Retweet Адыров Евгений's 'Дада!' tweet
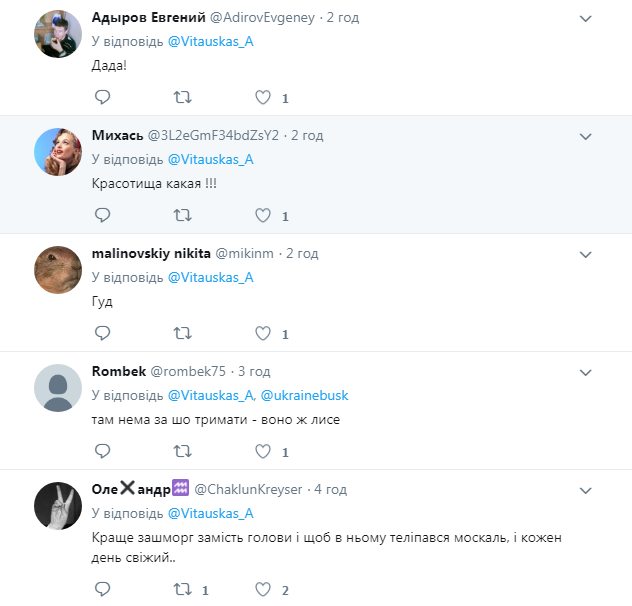This screenshot has height=606, width=632. [183, 97]
